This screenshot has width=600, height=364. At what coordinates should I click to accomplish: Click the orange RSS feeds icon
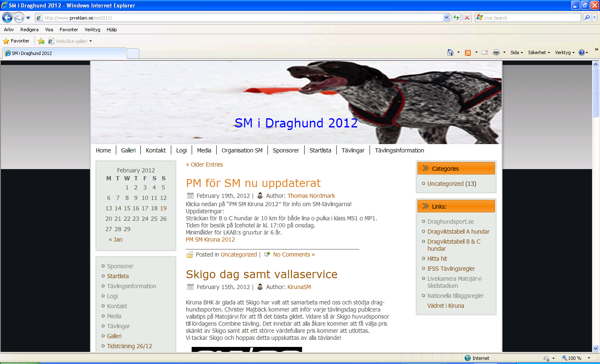468,52
